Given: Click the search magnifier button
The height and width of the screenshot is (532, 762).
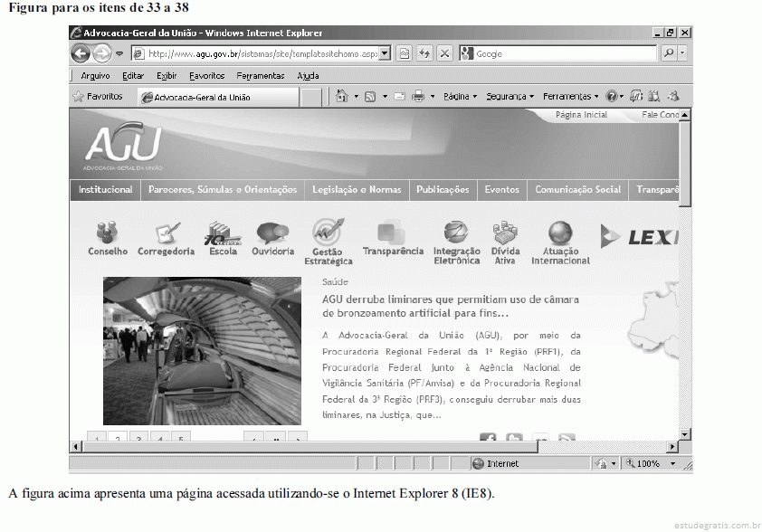Looking at the screenshot, I should pyautogui.click(x=669, y=53).
